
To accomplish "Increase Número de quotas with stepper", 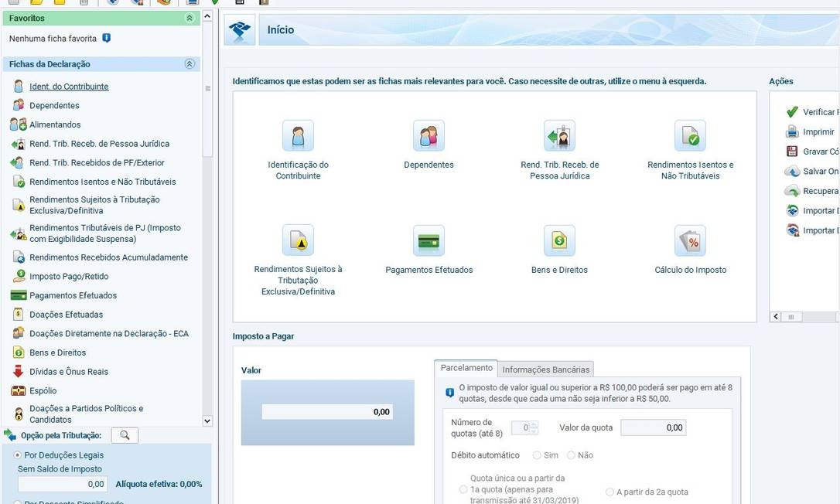I will click(x=534, y=424).
